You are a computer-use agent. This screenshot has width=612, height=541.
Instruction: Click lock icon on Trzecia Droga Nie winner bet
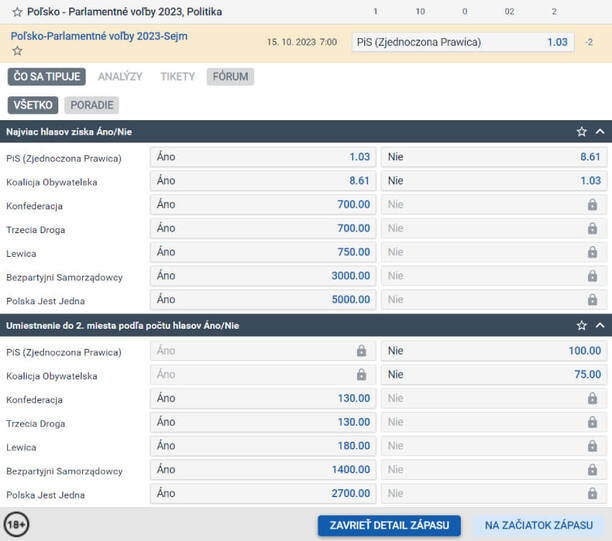click(592, 228)
